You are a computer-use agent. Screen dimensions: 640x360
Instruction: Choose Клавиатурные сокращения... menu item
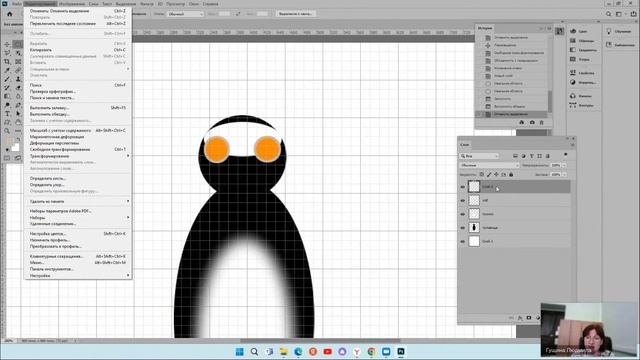(x=78, y=256)
